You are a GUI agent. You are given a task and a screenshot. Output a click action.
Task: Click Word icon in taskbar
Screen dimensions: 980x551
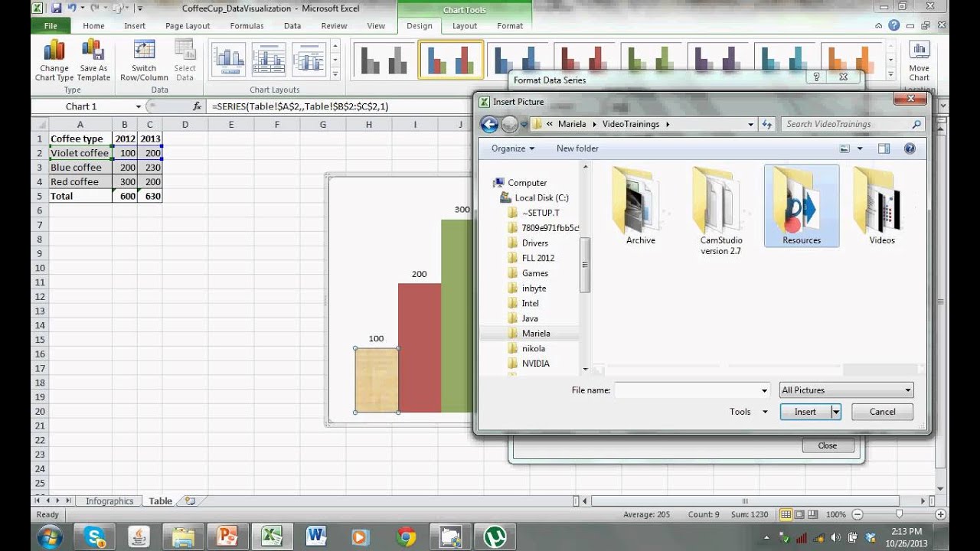tap(316, 536)
